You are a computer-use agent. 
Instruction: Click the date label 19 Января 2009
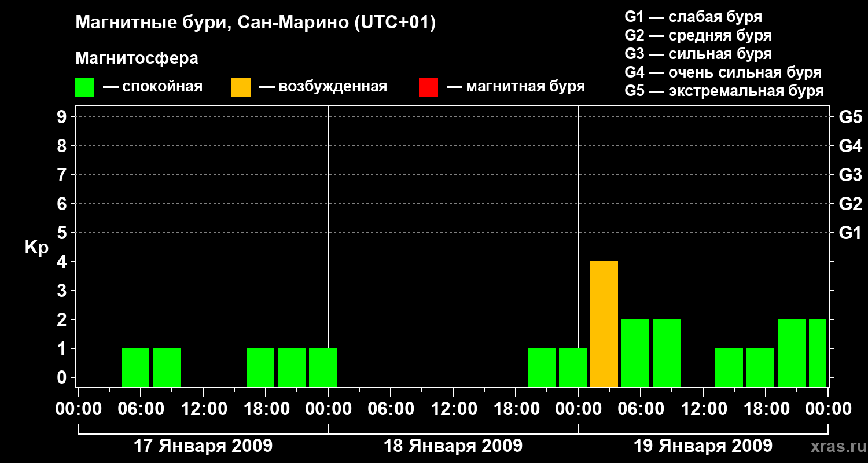[x=703, y=446]
